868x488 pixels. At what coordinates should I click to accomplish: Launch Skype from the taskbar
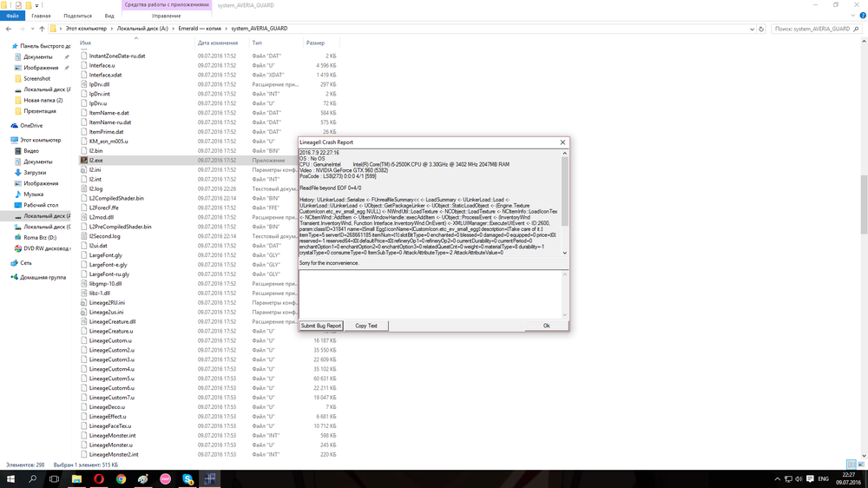188,478
